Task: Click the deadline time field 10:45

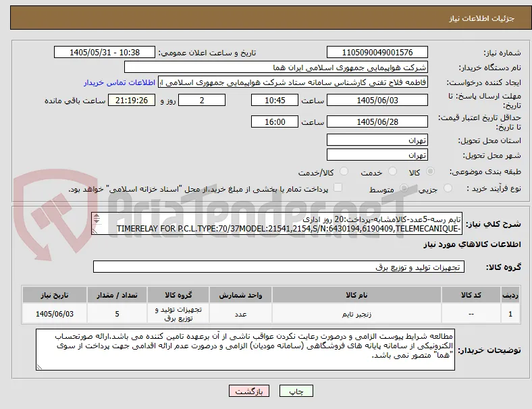Action: (x=275, y=101)
